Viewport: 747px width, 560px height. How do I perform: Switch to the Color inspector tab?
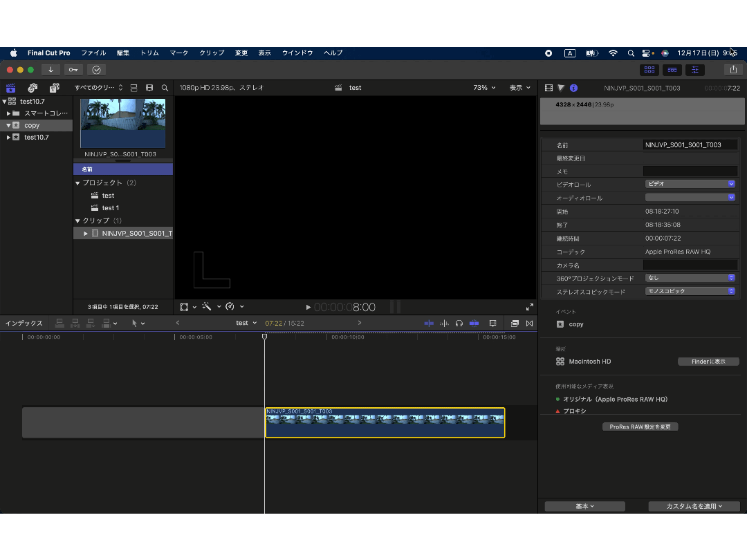561,88
